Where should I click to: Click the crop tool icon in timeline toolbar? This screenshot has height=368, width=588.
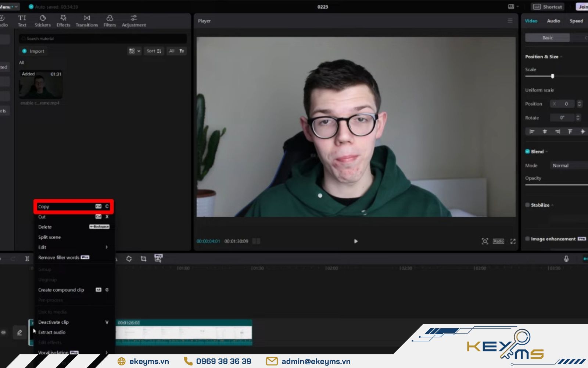pos(143,259)
